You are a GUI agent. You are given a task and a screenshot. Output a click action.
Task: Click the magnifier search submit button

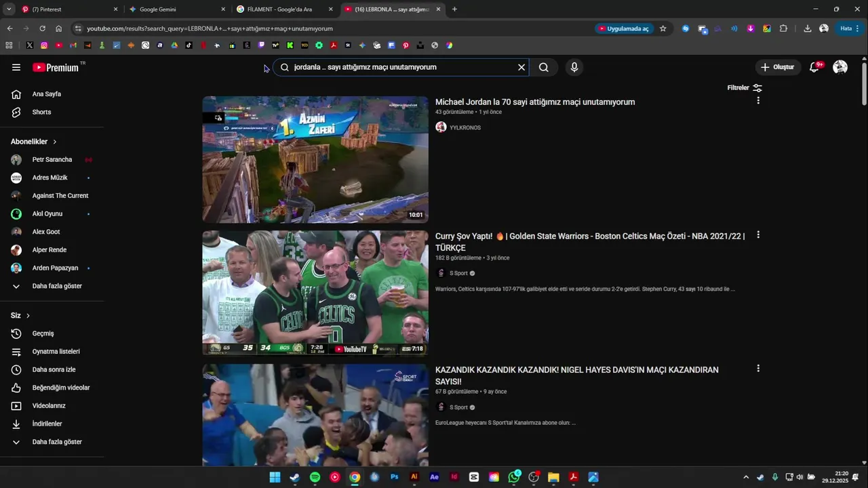tap(544, 67)
